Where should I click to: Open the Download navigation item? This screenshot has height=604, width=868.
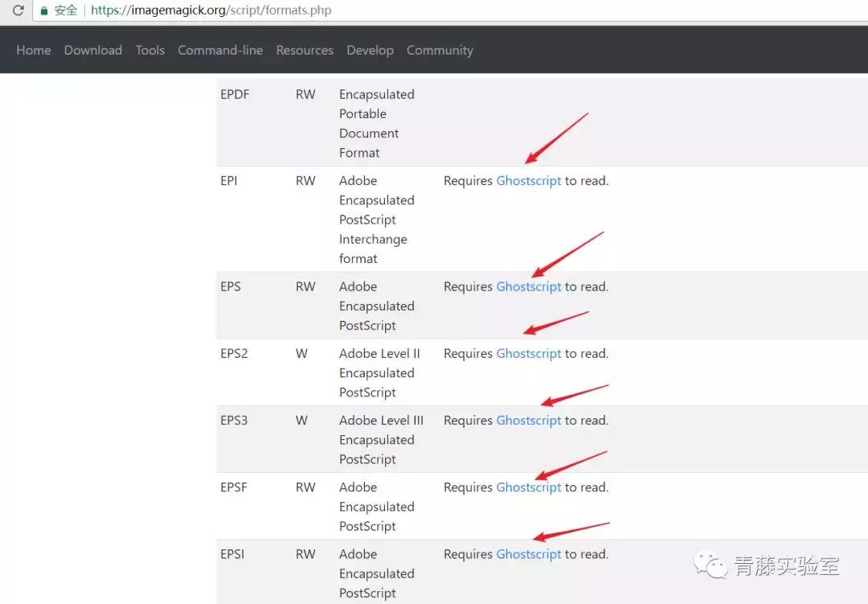[93, 50]
